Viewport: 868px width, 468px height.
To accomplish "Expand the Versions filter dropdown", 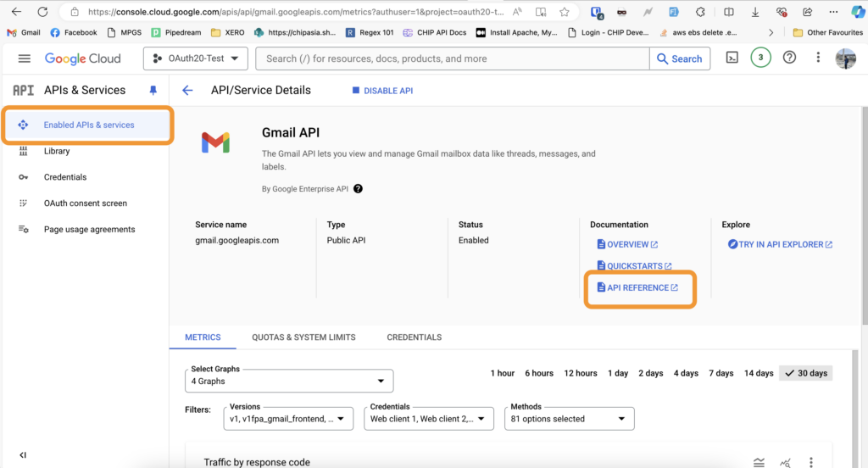I will pyautogui.click(x=288, y=419).
